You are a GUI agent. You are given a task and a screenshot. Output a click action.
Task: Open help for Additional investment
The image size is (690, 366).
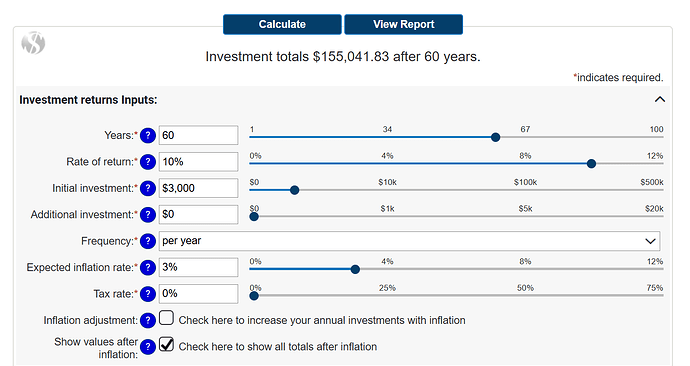pos(148,215)
